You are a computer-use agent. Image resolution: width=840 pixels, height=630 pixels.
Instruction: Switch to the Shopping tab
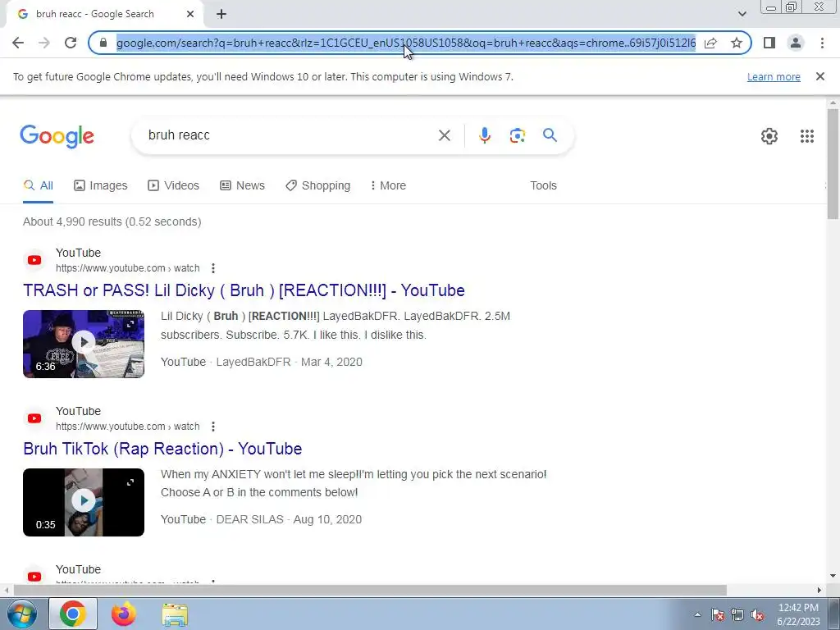coord(318,185)
